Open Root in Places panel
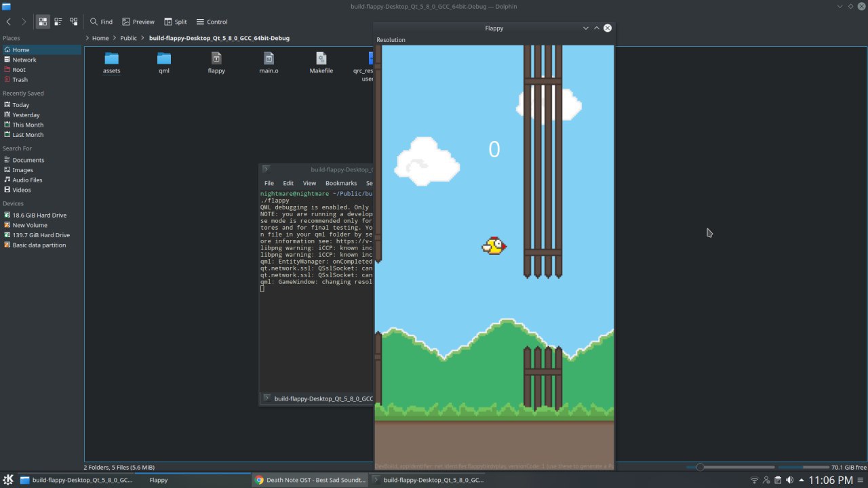 click(x=41, y=70)
